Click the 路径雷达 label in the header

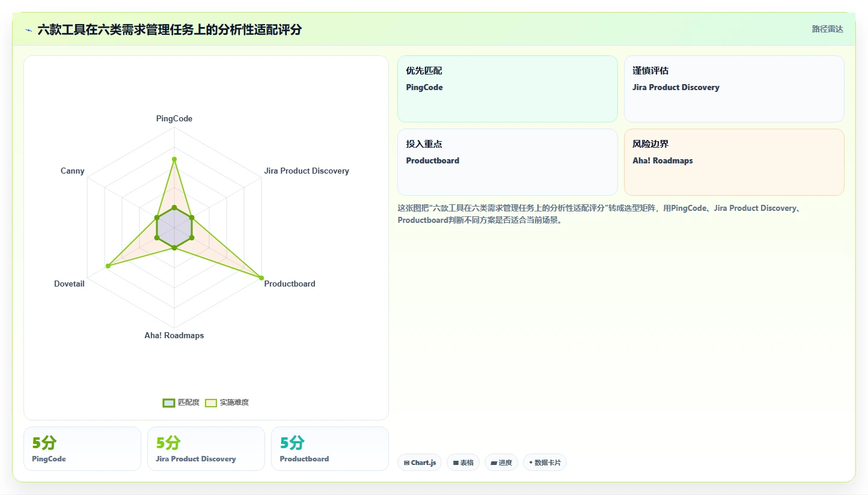pyautogui.click(x=828, y=29)
